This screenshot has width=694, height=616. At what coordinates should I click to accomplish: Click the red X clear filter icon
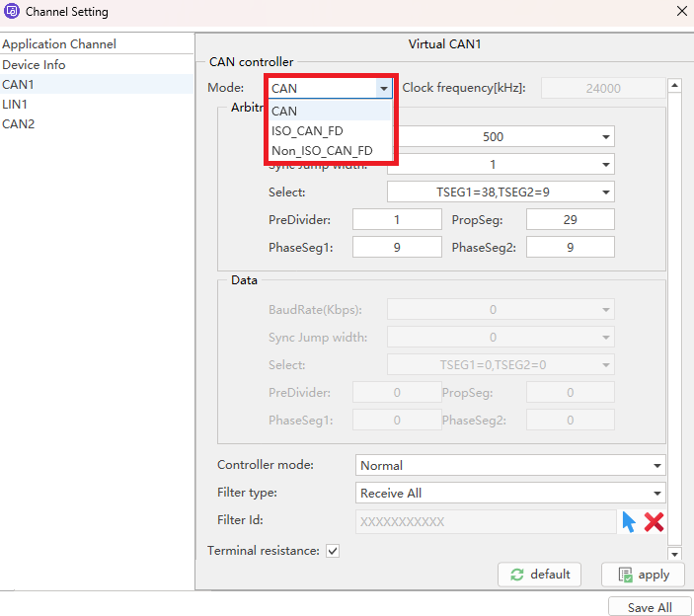pyautogui.click(x=654, y=521)
